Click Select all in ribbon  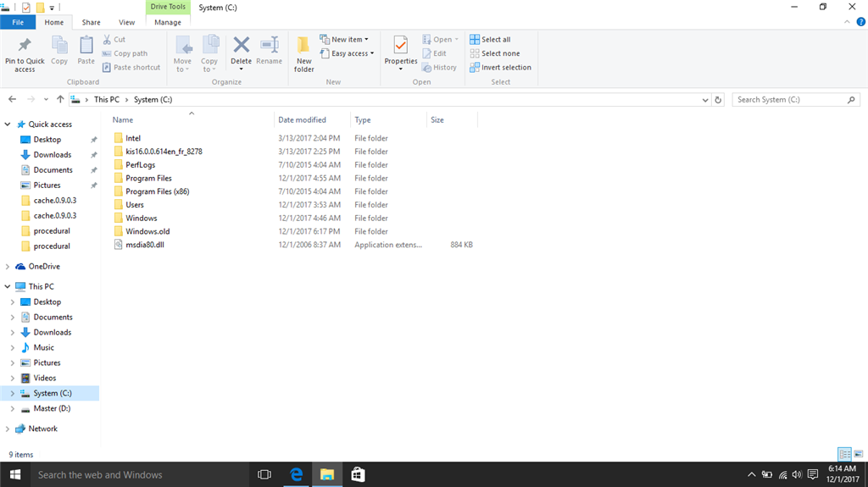pyautogui.click(x=490, y=39)
